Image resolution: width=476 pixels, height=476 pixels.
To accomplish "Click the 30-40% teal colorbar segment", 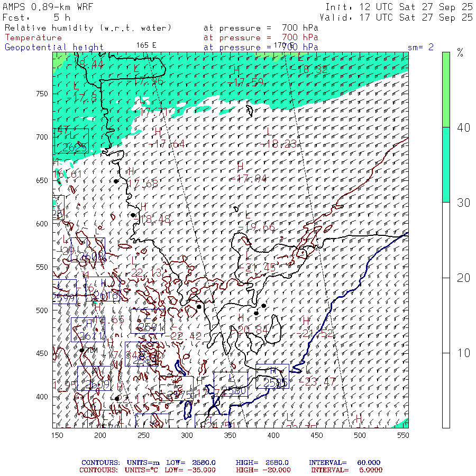I will [x=446, y=164].
